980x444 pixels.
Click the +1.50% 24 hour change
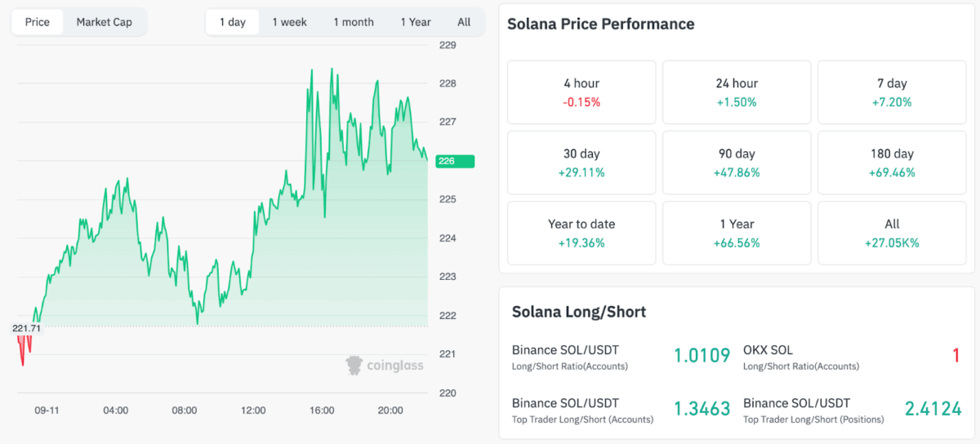(737, 102)
